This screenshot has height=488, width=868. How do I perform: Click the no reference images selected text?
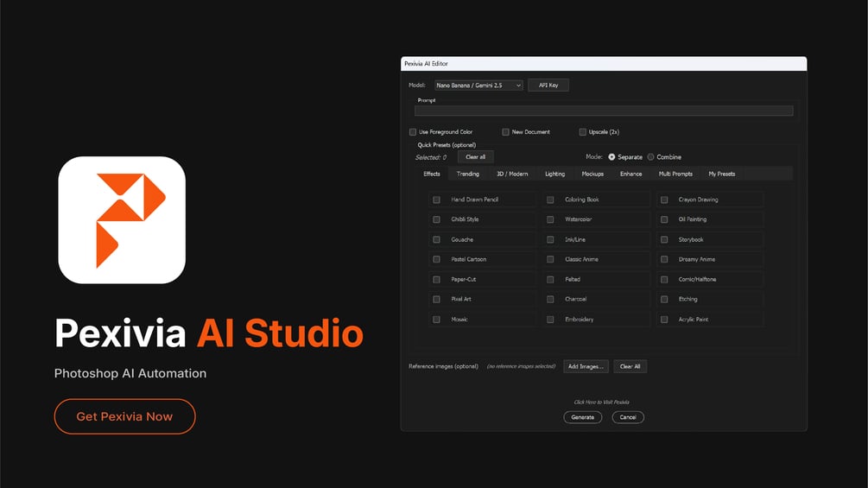pyautogui.click(x=521, y=366)
